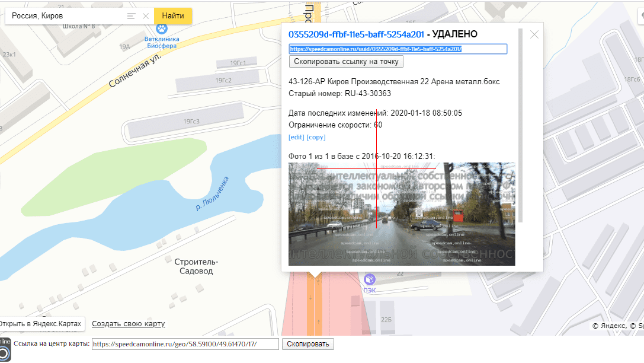Viewport: 644px width, 363px height.
Task: Clear the search field with the X icon
Action: (146, 16)
